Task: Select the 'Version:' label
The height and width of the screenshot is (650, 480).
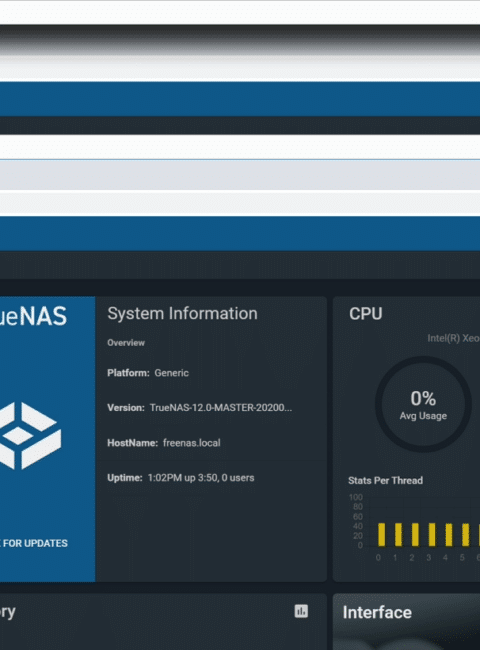Action: (x=126, y=407)
